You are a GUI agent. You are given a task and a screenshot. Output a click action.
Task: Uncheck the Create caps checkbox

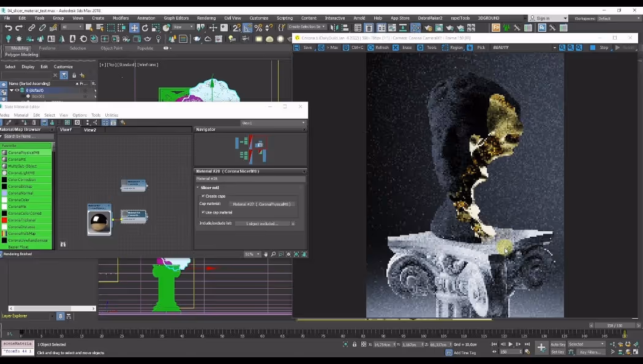click(203, 196)
